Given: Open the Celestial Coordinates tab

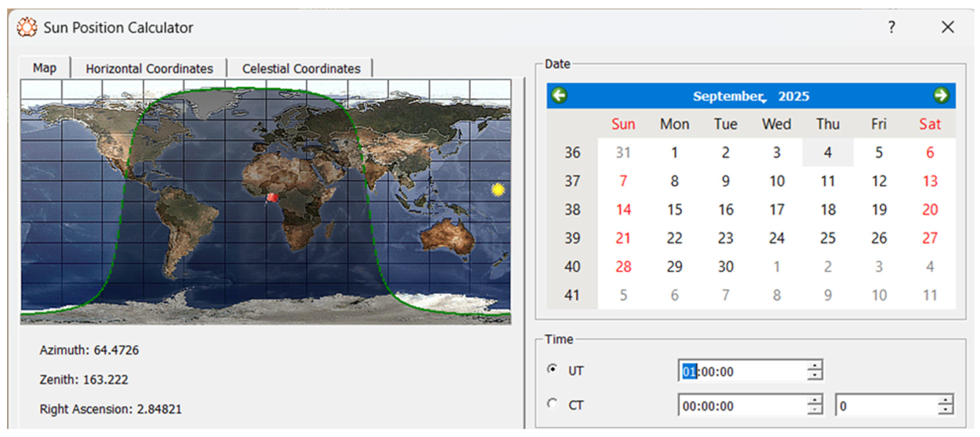Looking at the screenshot, I should coord(301,69).
